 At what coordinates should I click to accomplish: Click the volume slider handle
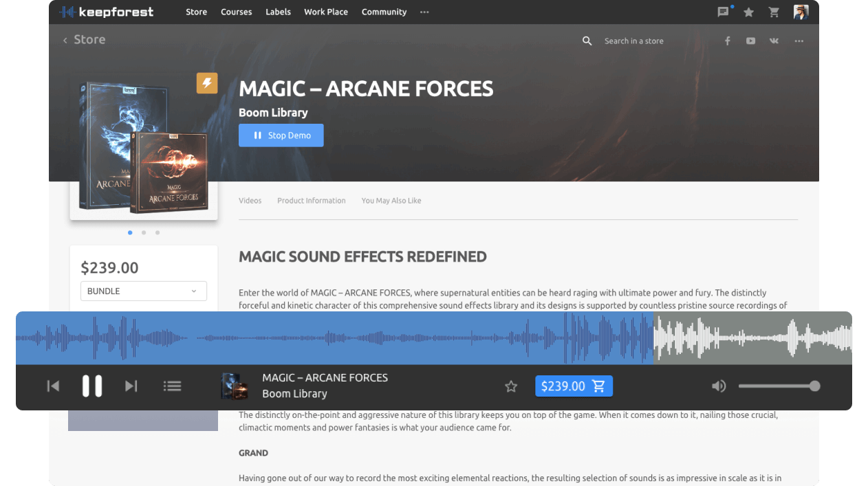814,386
